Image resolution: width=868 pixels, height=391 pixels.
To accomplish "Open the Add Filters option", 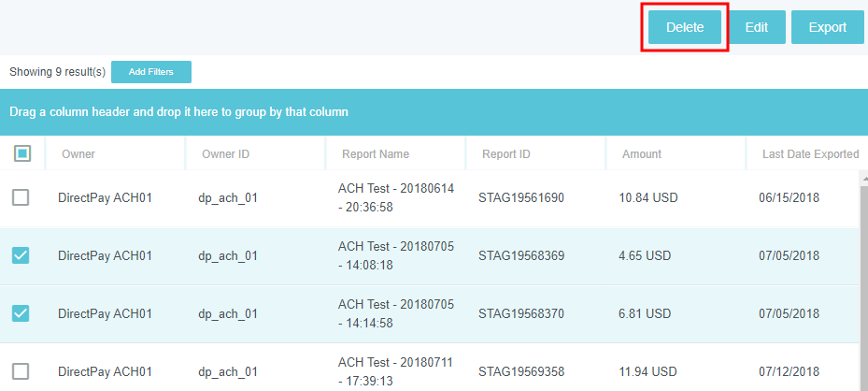I will (x=150, y=72).
